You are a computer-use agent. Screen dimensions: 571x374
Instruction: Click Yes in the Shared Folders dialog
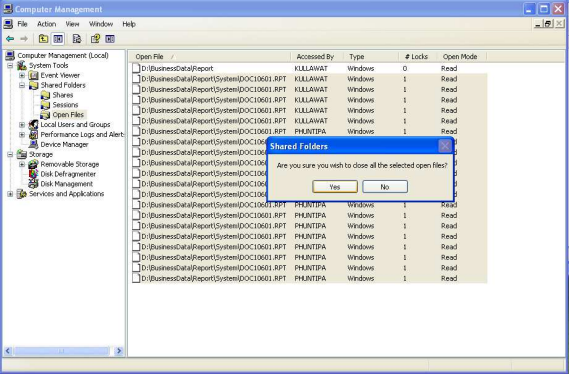click(335, 187)
